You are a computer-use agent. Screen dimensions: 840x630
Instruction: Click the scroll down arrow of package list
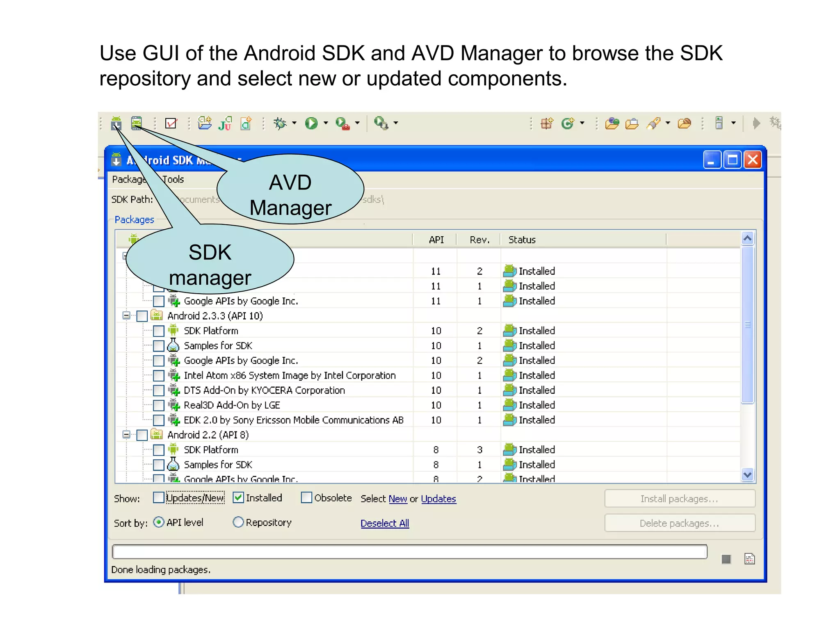pos(748,475)
